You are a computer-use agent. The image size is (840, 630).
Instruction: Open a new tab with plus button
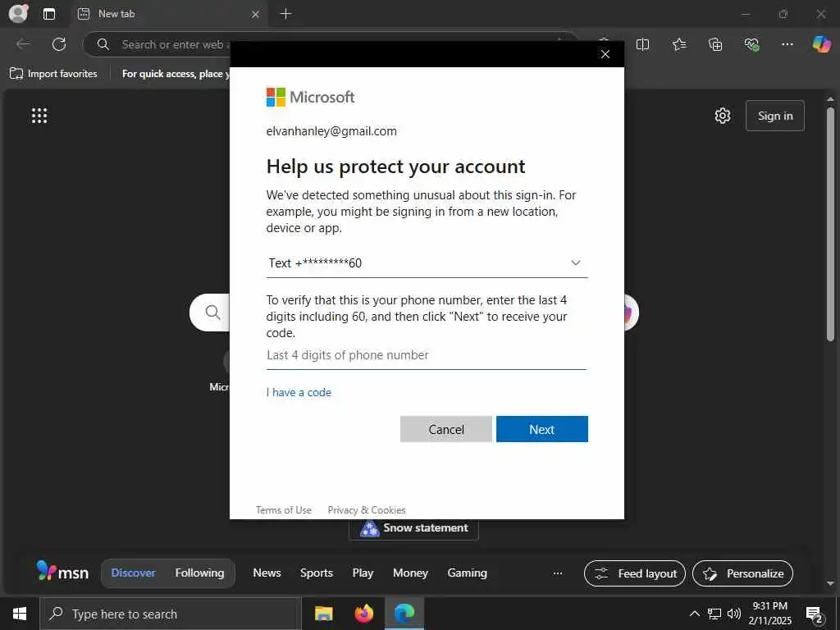(x=286, y=14)
